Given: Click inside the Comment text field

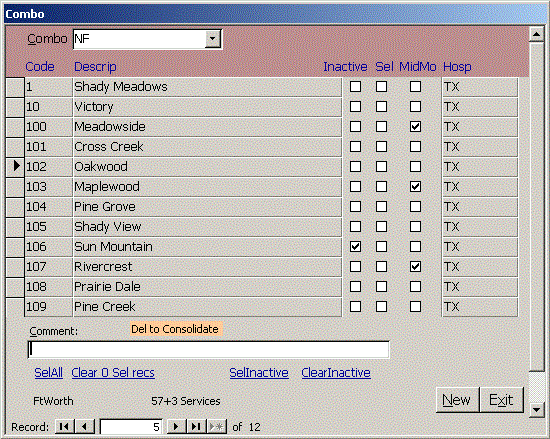Looking at the screenshot, I should [x=208, y=350].
